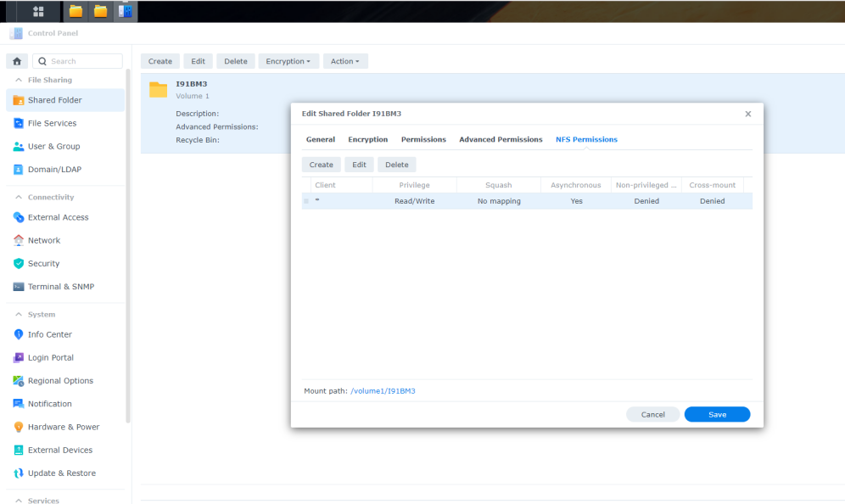Expand the Encryption dropdown button

(x=289, y=61)
